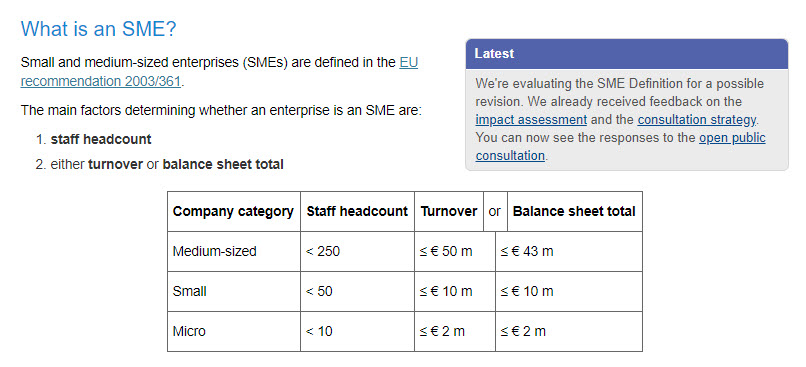Open the EU recommendation 2003/361 link

(x=101, y=81)
